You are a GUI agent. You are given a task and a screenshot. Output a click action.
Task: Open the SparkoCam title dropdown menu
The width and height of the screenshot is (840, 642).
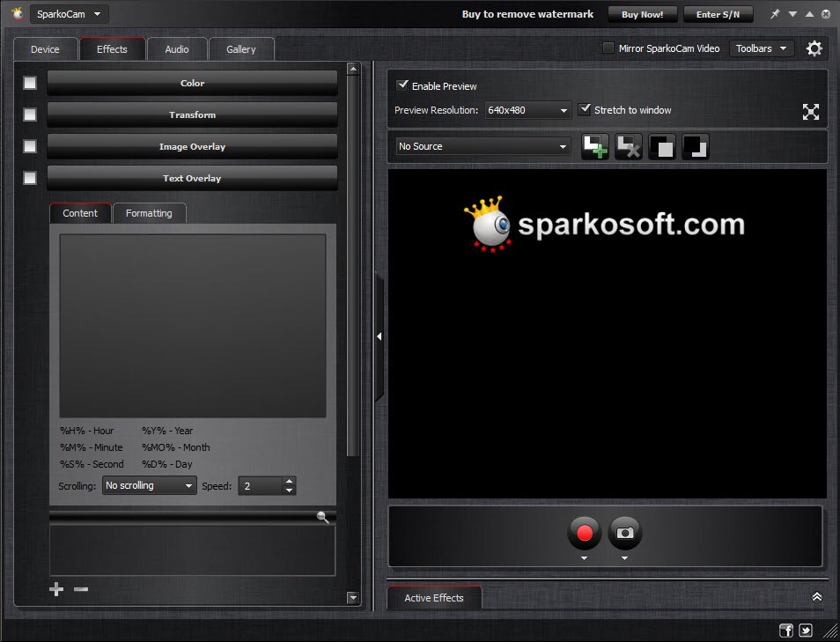pos(69,14)
